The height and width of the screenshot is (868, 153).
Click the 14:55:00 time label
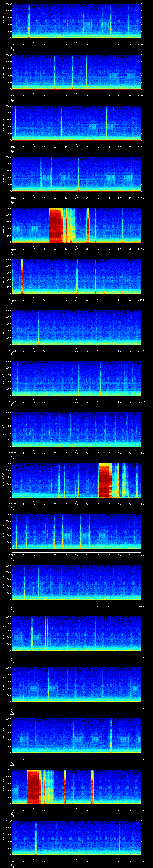[x=12, y=197]
